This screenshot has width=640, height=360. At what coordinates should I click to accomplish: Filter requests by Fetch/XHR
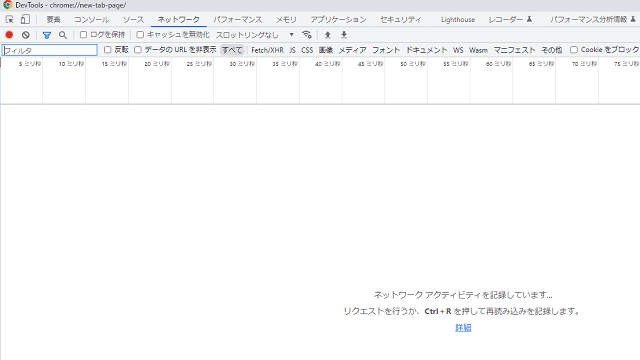267,50
